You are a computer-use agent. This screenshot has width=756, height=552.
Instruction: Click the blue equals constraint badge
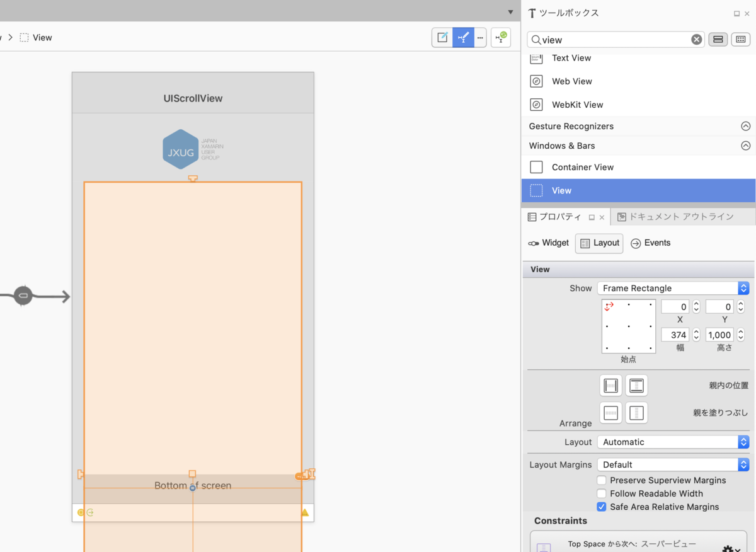pyautogui.click(x=193, y=488)
